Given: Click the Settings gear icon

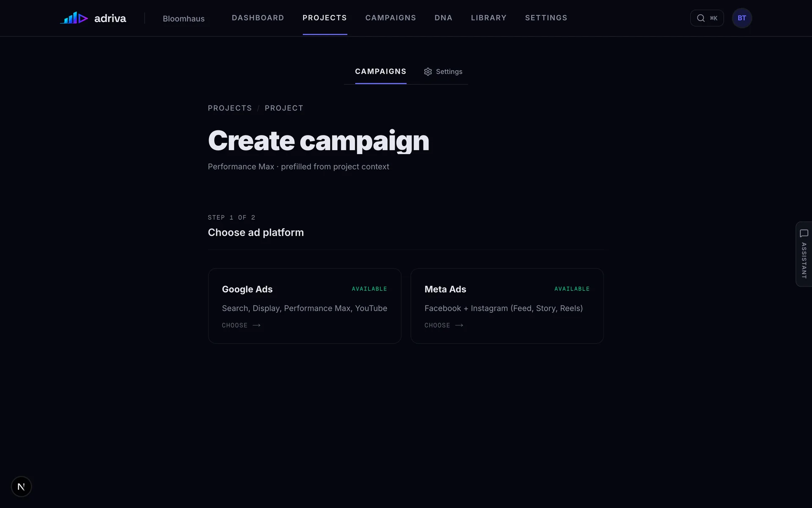Looking at the screenshot, I should (x=428, y=72).
